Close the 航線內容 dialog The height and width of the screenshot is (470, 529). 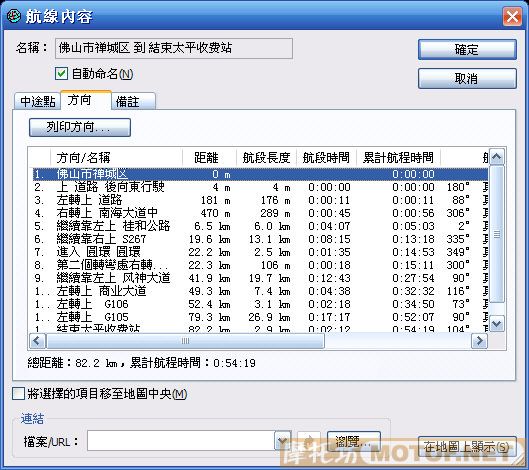coord(512,16)
